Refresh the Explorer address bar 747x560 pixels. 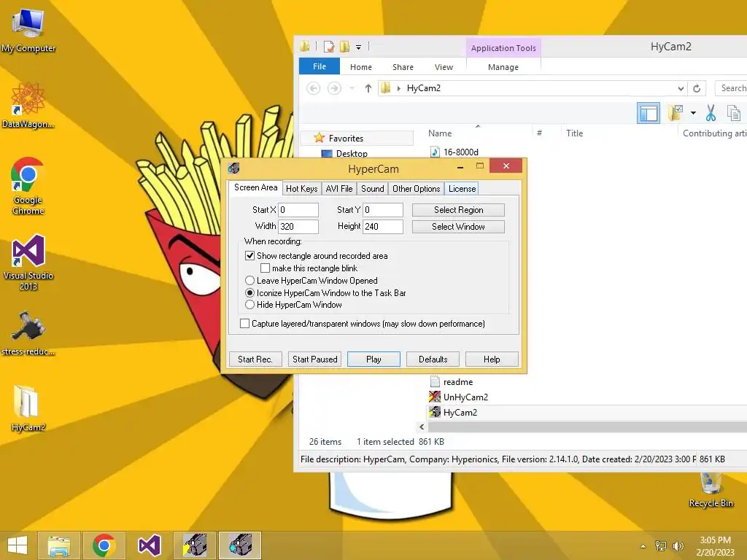tap(697, 88)
